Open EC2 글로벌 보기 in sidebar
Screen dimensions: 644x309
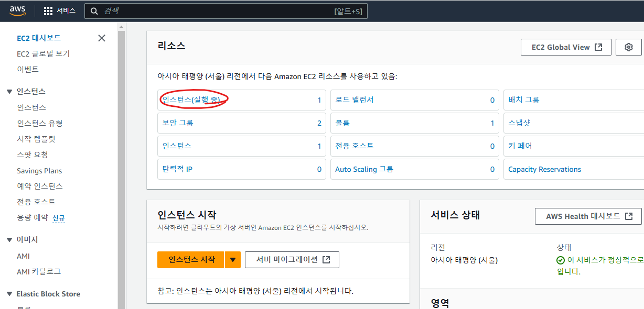(43, 53)
